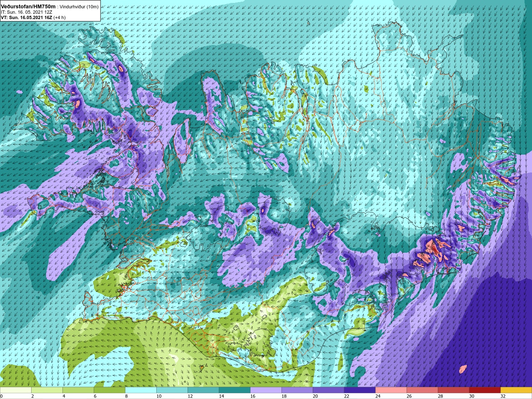Click the orange legend swatch above 32
This screenshot has height=399, width=532.
coord(516,390)
